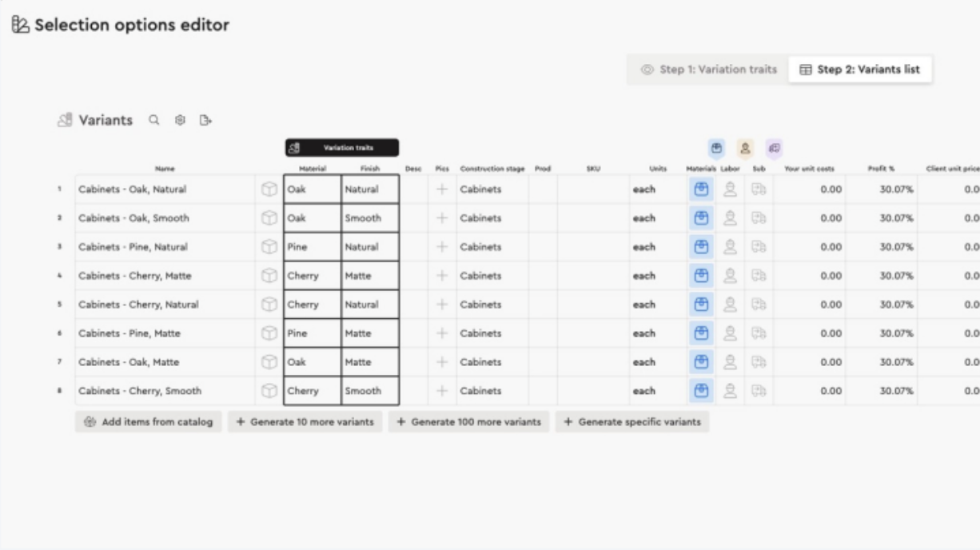Open Material cell Cherry in row 5
This screenshot has height=550, width=980.
pyautogui.click(x=313, y=305)
